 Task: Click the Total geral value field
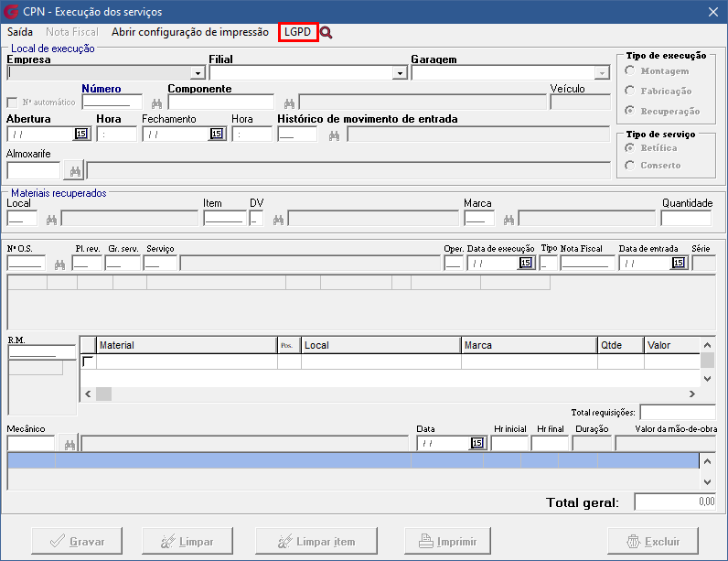pos(675,502)
